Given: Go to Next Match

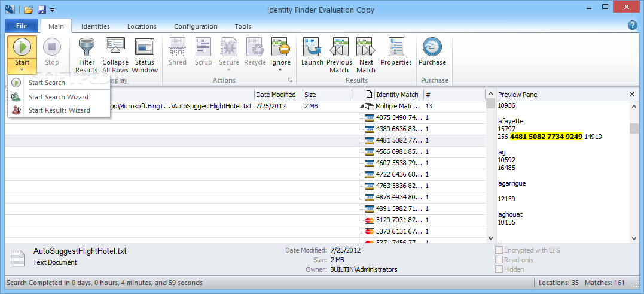Looking at the screenshot, I should click(x=365, y=47).
